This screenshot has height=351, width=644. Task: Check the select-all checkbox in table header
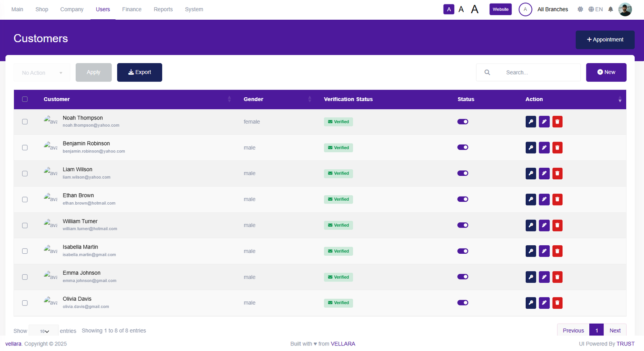(25, 99)
